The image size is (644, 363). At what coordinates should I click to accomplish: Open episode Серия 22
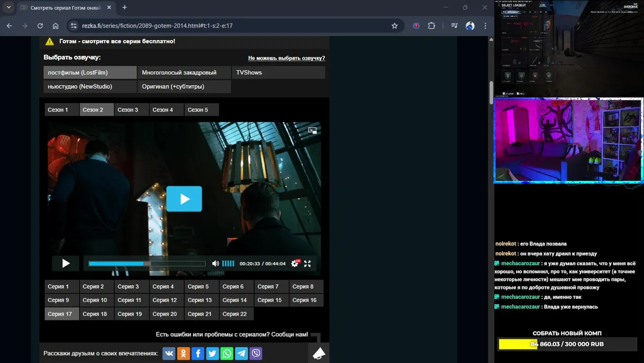[237, 314]
